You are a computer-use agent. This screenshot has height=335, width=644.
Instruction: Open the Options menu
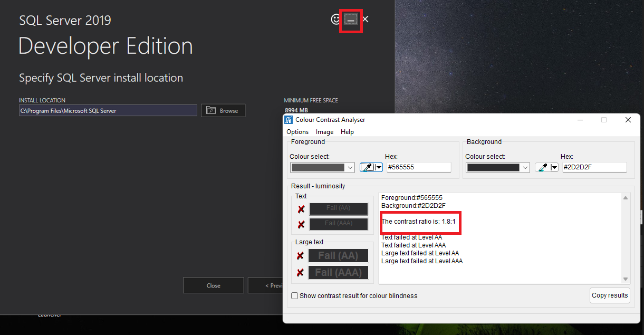[297, 132]
